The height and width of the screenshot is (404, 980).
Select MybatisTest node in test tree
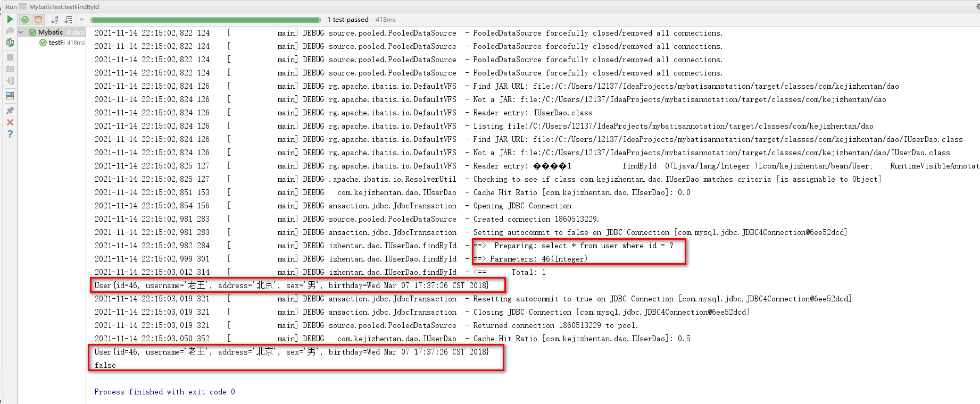click(51, 32)
